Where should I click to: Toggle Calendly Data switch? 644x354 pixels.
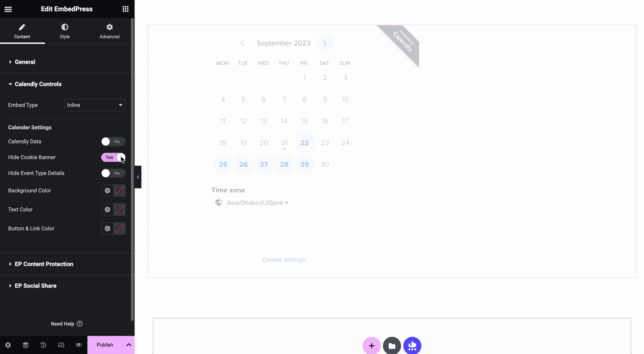pos(113,141)
